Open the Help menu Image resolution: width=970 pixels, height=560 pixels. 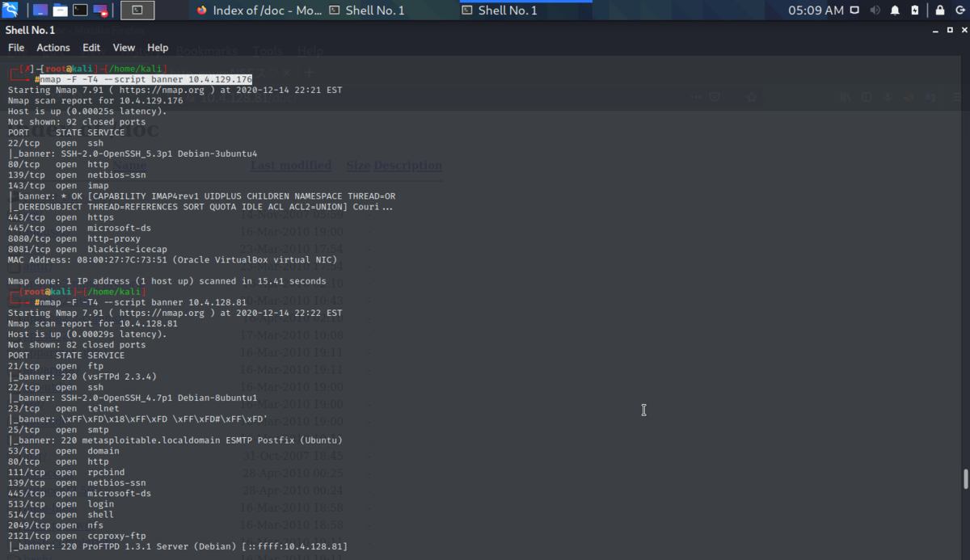(158, 48)
